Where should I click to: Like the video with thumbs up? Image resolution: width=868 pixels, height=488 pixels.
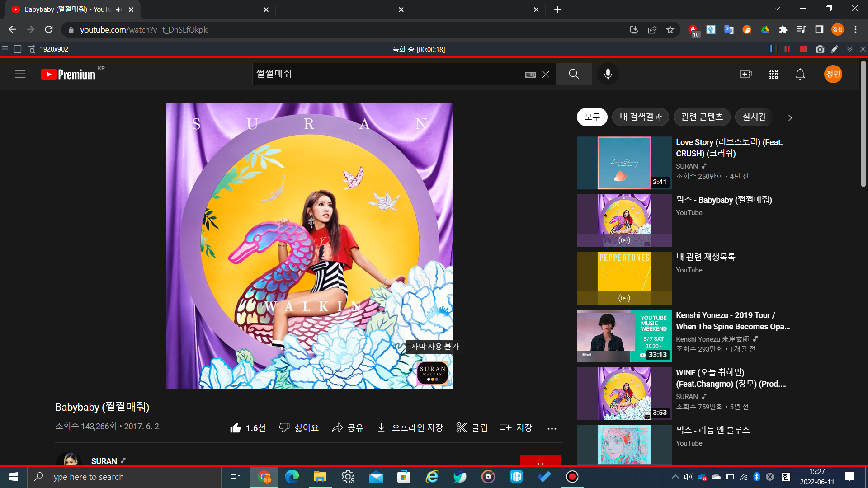pos(236,428)
